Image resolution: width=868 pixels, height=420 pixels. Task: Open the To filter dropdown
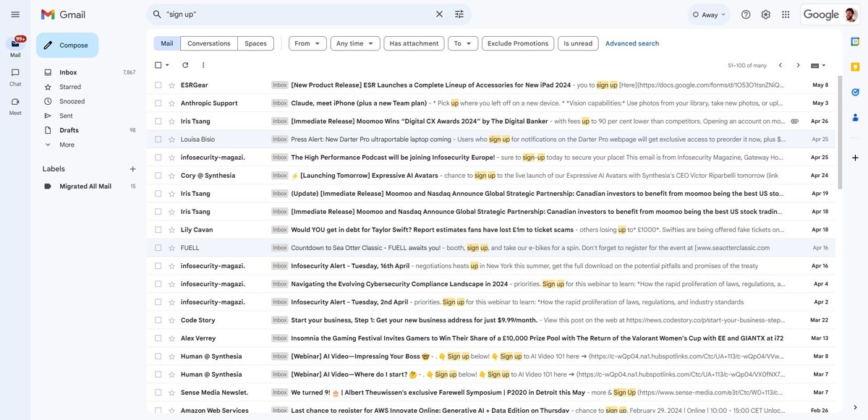pos(463,43)
